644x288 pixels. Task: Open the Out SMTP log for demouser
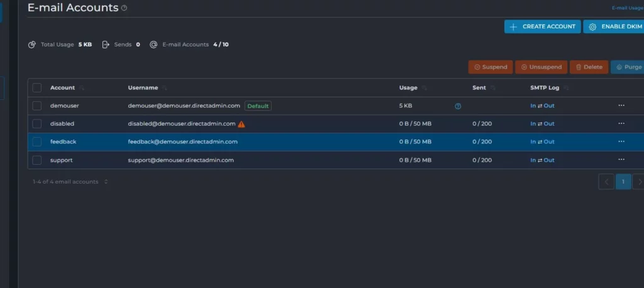click(x=549, y=106)
